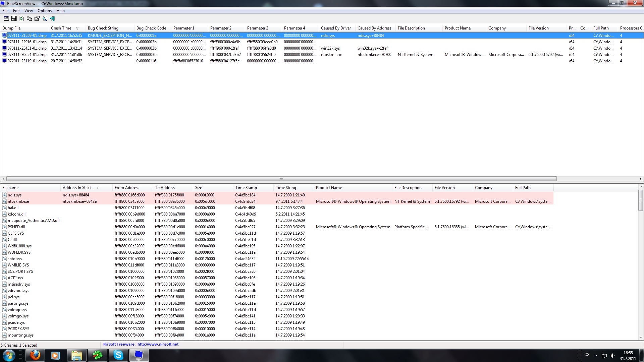Image resolution: width=644 pixels, height=362 pixels.
Task: Select the 073111-23431-01.dmp crash entry
Action: coord(27,48)
